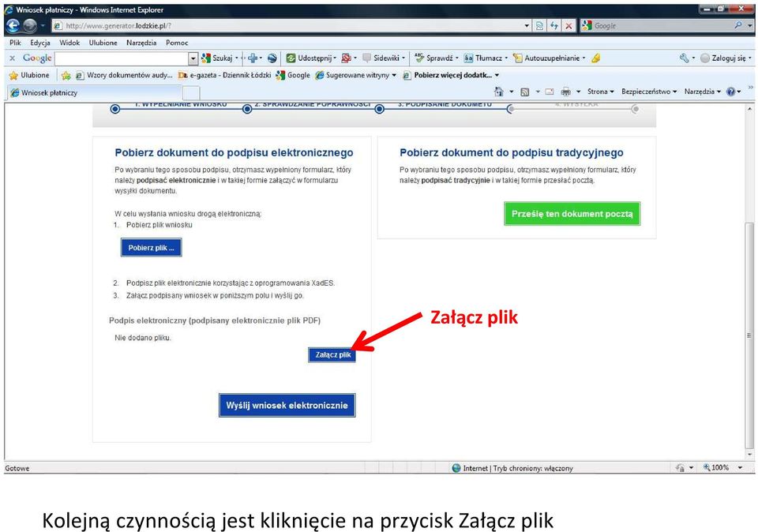Click the Read mail icon in command bar
The height and width of the screenshot is (532, 758).
pyautogui.click(x=550, y=92)
